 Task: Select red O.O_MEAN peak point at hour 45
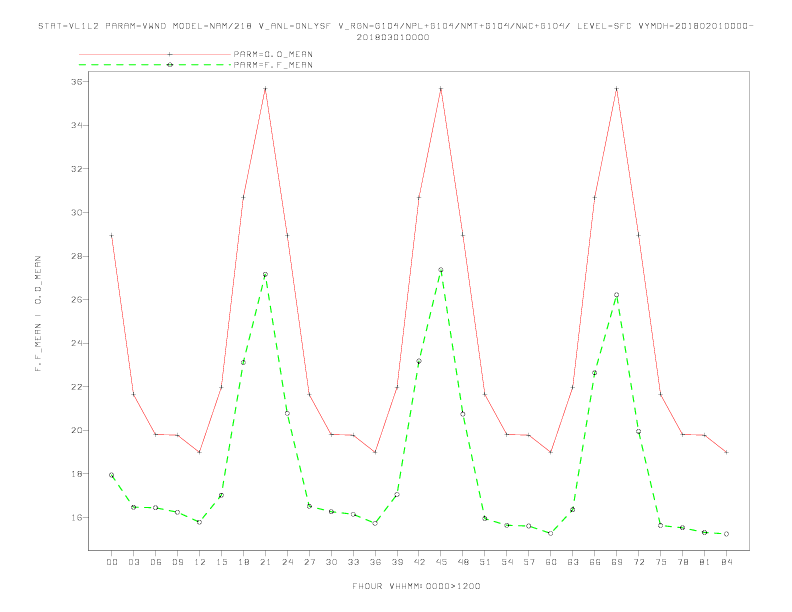click(441, 89)
